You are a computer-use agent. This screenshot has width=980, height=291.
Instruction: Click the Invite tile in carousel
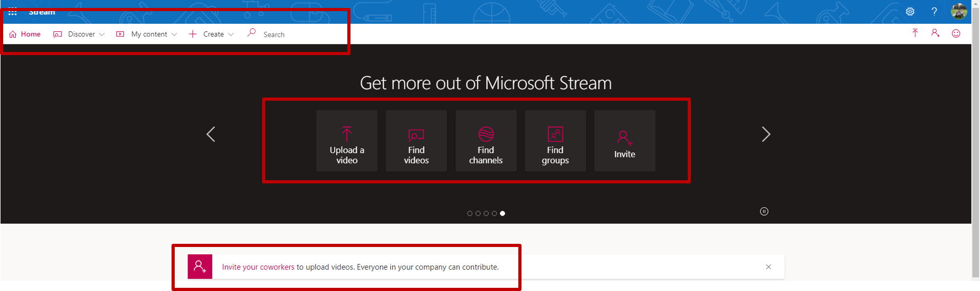tap(624, 141)
